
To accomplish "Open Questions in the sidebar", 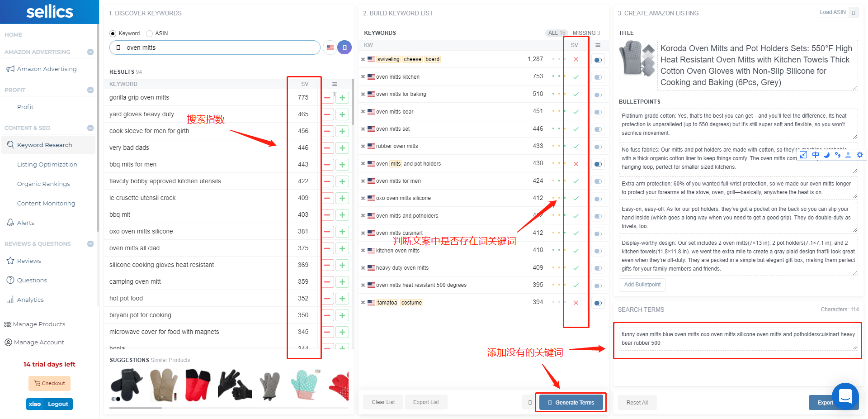I will point(27,280).
